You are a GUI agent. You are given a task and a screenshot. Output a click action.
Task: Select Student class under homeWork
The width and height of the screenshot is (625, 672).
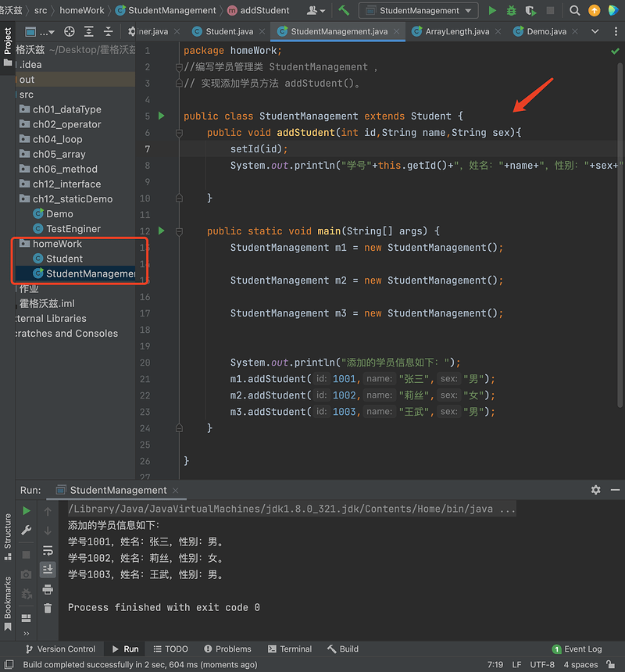[x=64, y=259]
